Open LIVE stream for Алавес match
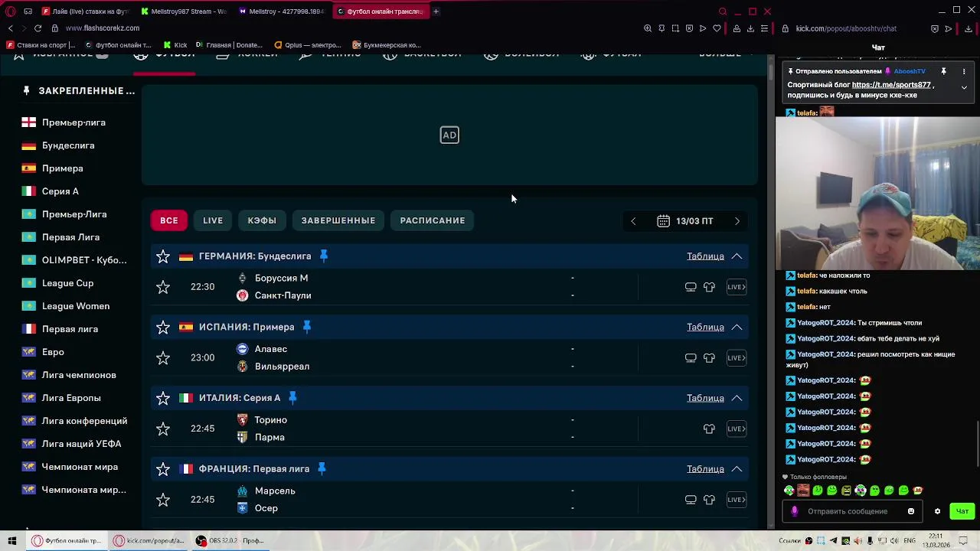The width and height of the screenshot is (980, 551). [x=737, y=358]
